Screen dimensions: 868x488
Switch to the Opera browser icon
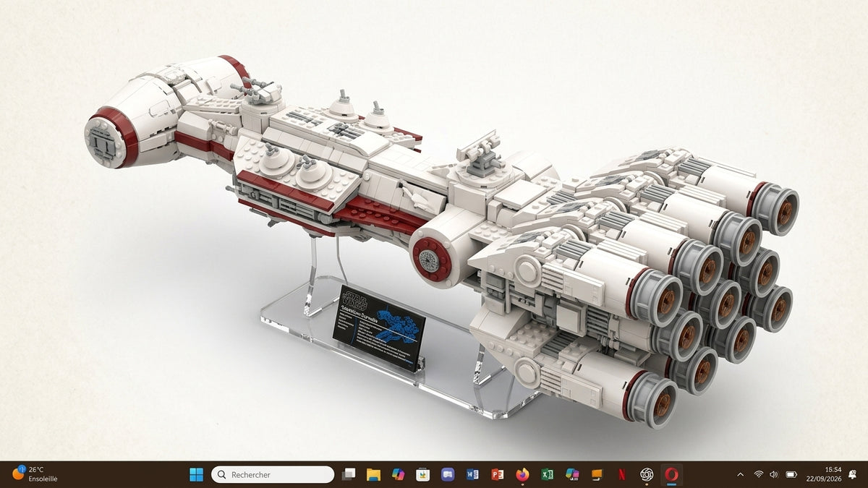click(x=672, y=474)
